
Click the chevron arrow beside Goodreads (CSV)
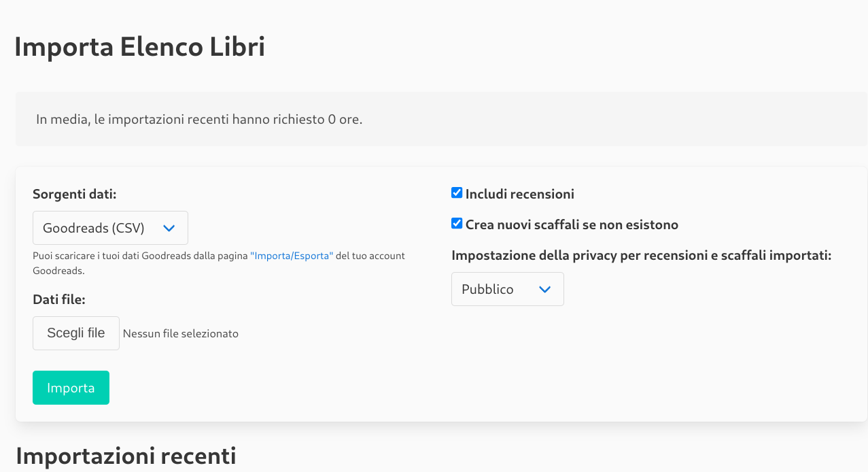[169, 228]
